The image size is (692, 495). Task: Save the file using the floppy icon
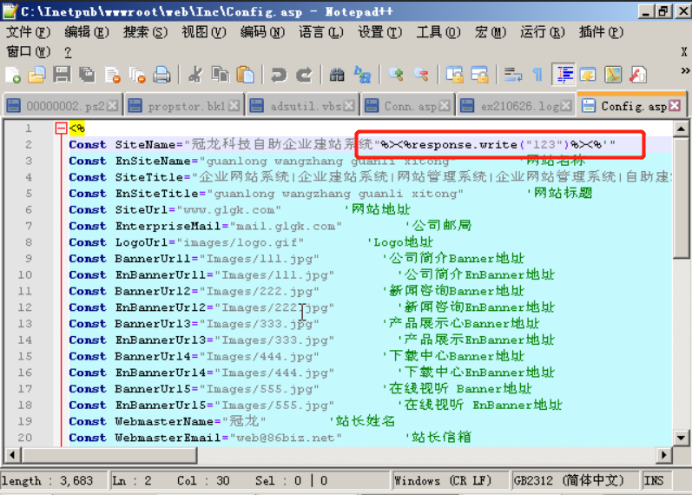click(60, 75)
